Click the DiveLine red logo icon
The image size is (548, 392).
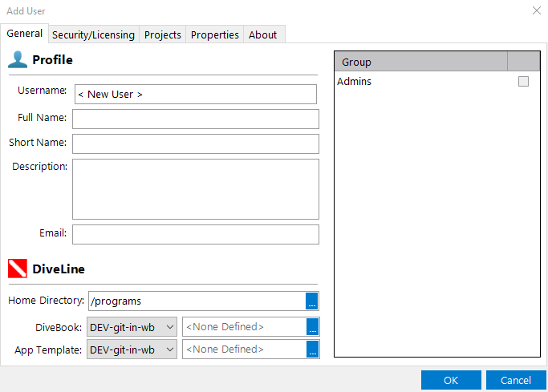pyautogui.click(x=18, y=269)
